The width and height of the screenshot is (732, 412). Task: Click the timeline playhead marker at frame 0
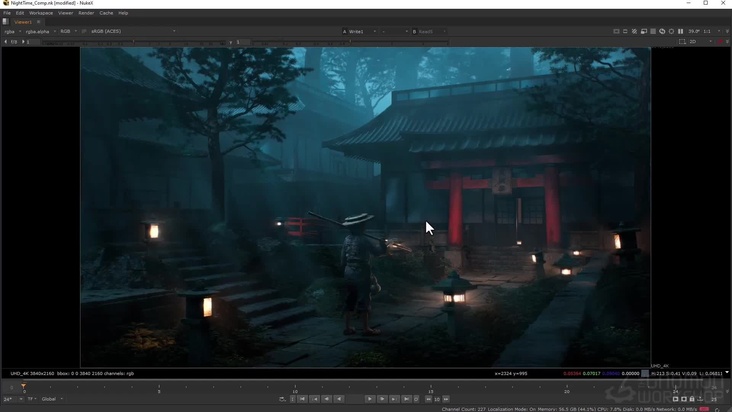point(23,386)
